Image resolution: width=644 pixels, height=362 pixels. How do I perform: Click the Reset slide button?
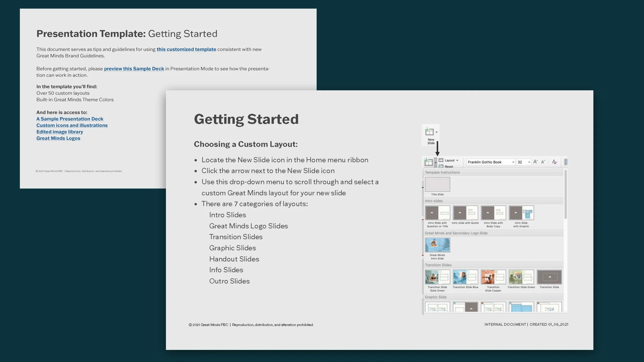(x=446, y=166)
